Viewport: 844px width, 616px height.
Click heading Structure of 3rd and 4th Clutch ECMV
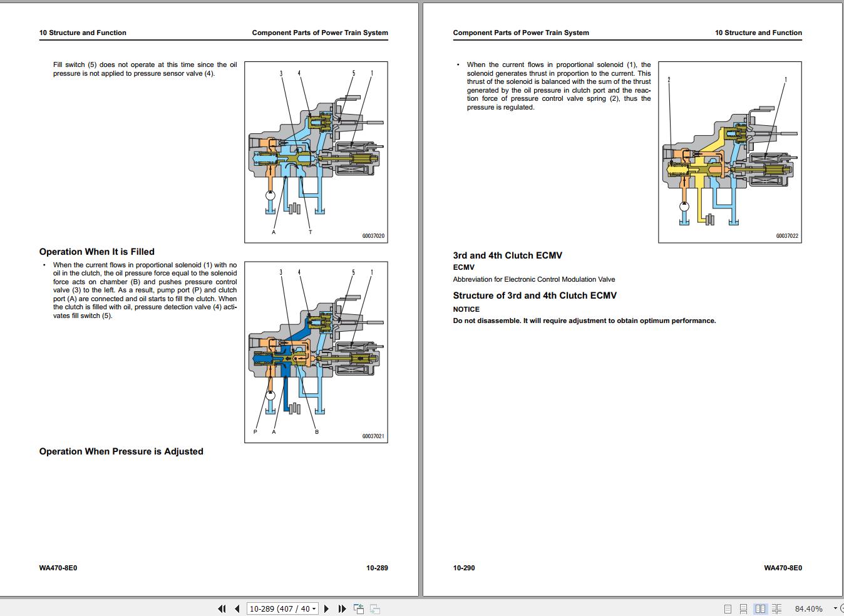[535, 295]
